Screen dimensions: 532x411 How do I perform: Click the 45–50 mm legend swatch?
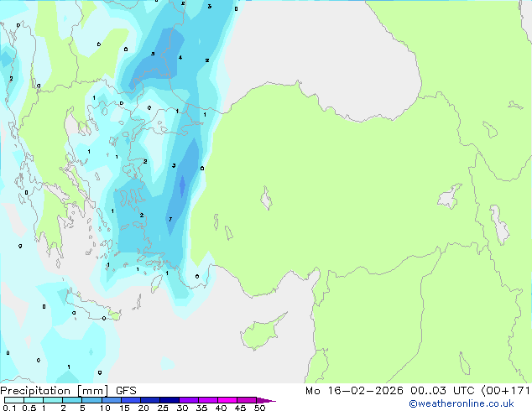click(x=247, y=400)
